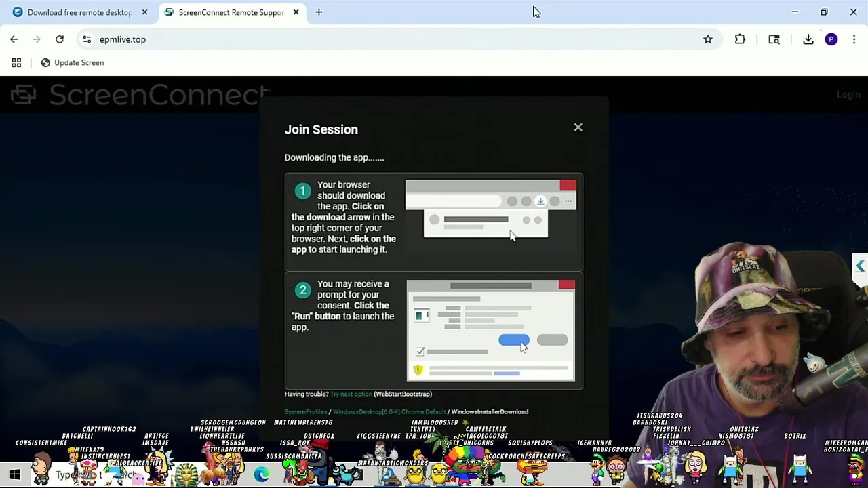Open the Chrome three-dot menu
Image resolution: width=868 pixels, height=488 pixels.
click(x=854, y=39)
